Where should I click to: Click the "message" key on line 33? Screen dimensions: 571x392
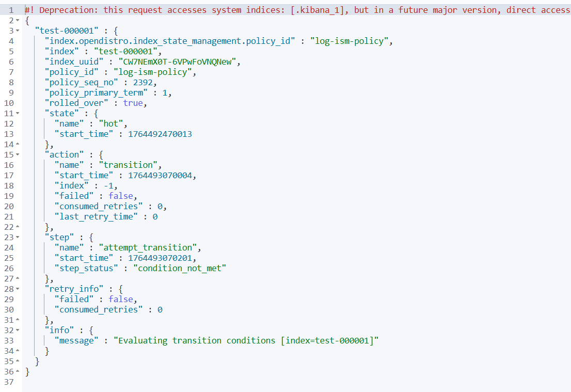pyautogui.click(x=76, y=341)
